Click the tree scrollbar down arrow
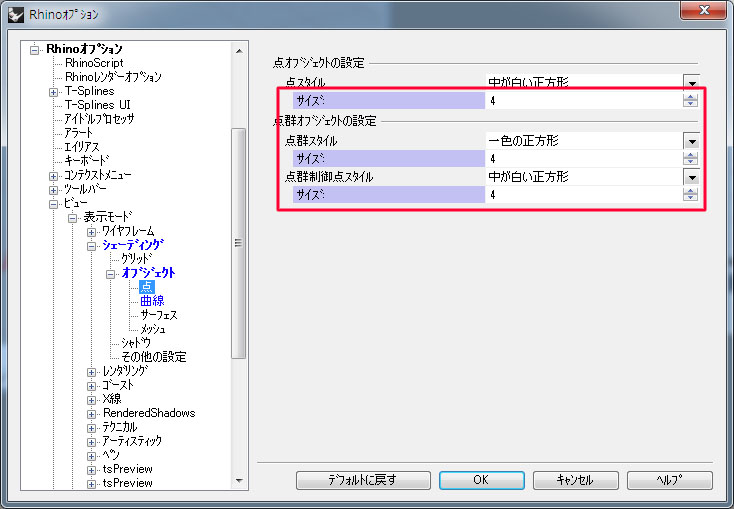Viewport: 734px width, 509px height. click(239, 481)
